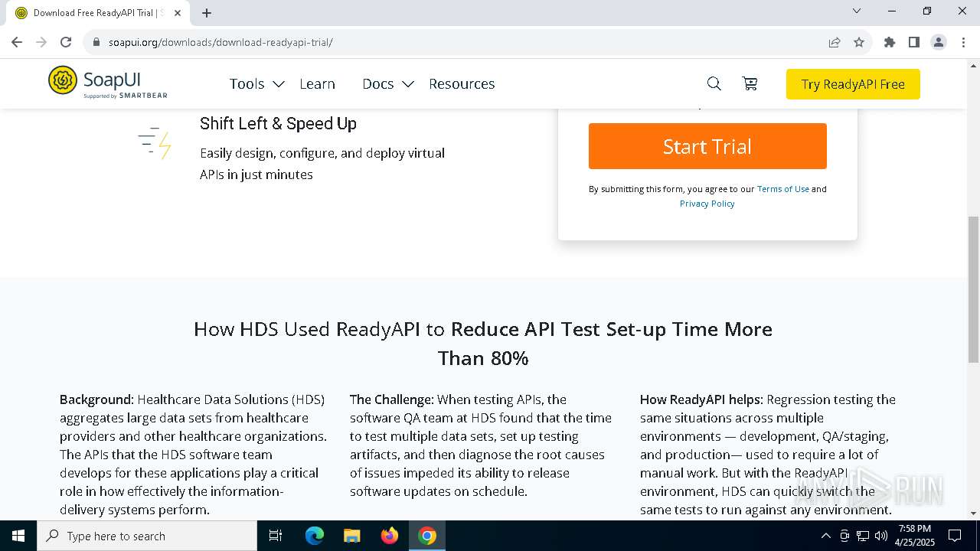Reload the page with refresh icon
980x551 pixels.
point(66,42)
